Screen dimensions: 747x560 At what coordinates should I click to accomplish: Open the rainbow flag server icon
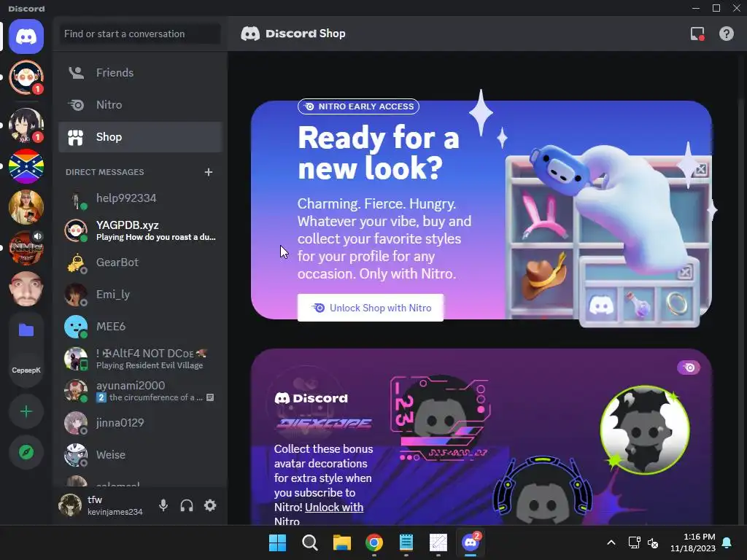point(26,166)
